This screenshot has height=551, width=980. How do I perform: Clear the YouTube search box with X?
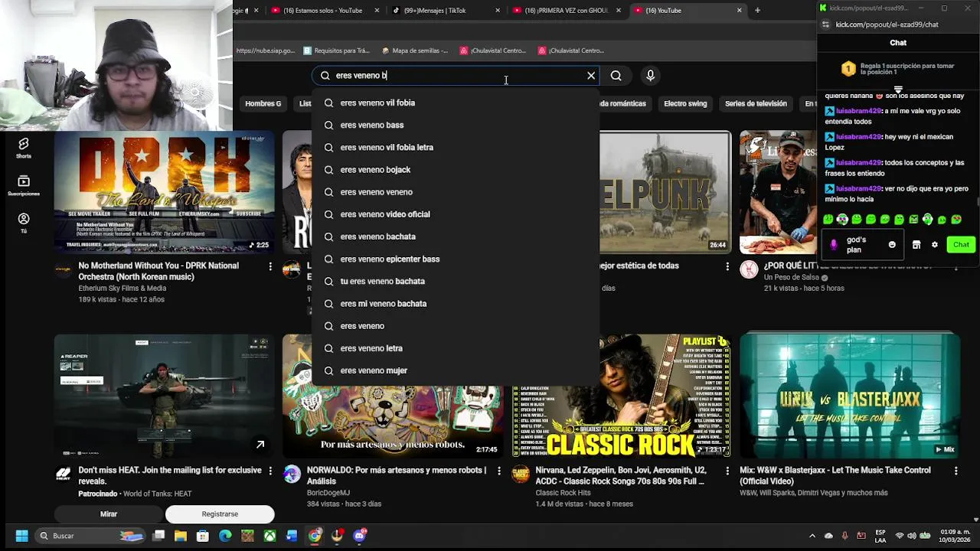pyautogui.click(x=591, y=76)
